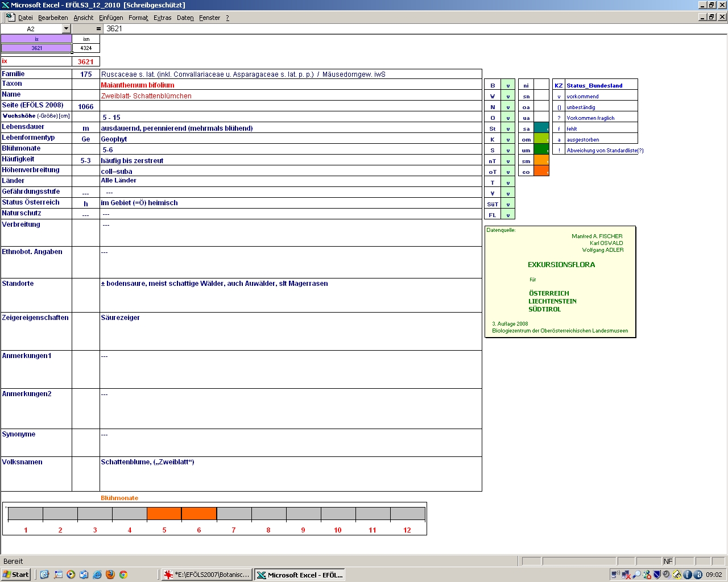
Task: Open the speaker volume tray icon
Action: pos(667,575)
